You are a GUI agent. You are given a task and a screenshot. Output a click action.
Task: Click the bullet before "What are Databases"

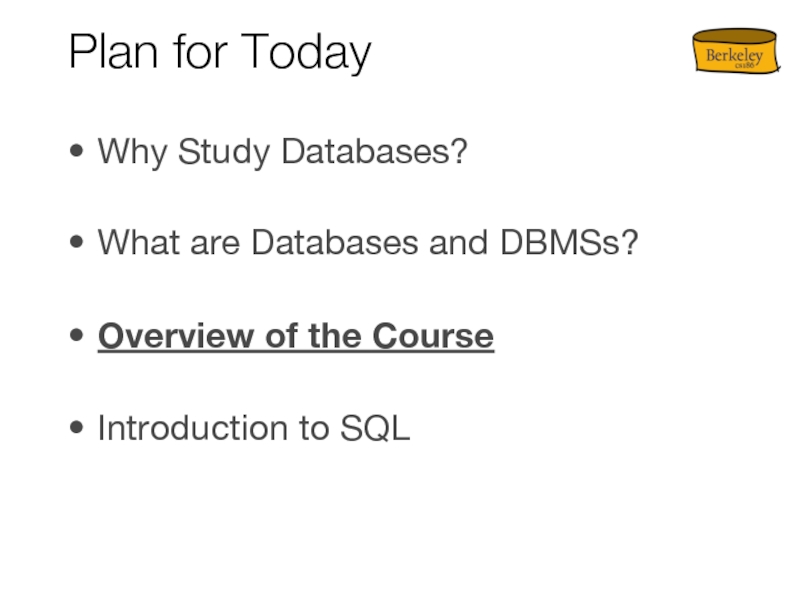click(78, 243)
